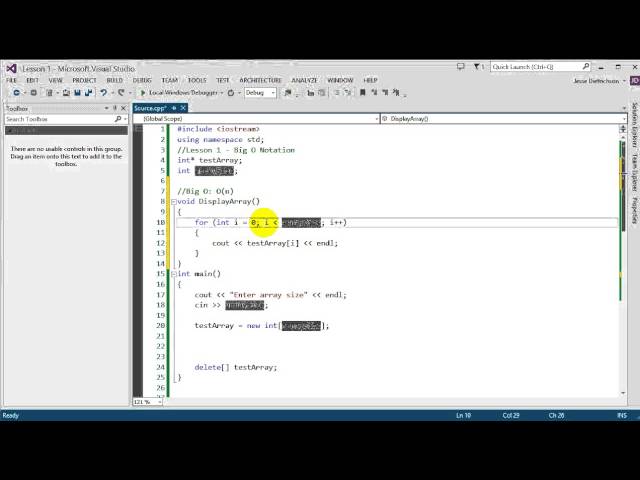Viewport: 640px width, 480px height.
Task: Click the refresh icon beside the debugger
Action: point(231,93)
